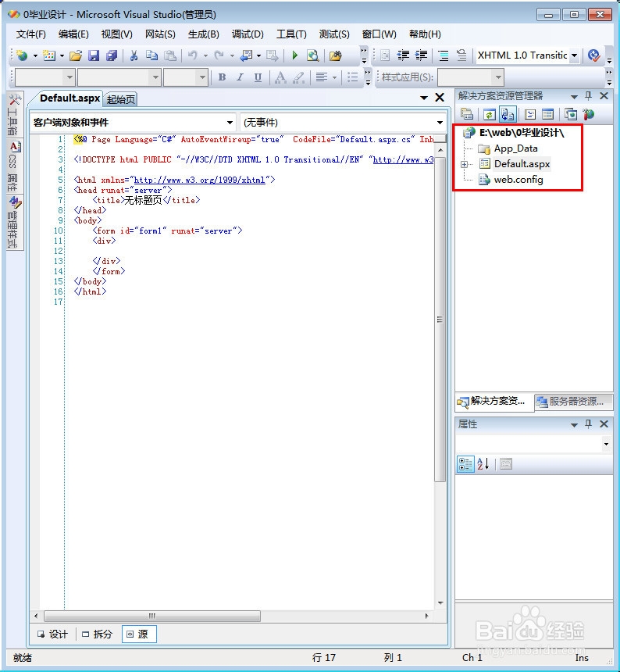620x672 pixels.
Task: Click the Save All icon
Action: point(112,55)
